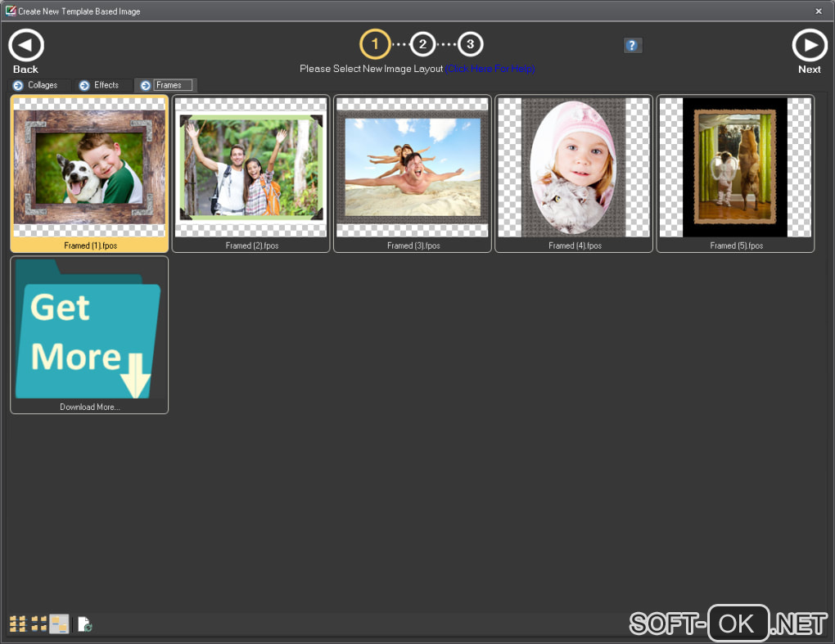Refresh the template list with the page-refresh icon
This screenshot has width=835, height=644.
click(84, 624)
